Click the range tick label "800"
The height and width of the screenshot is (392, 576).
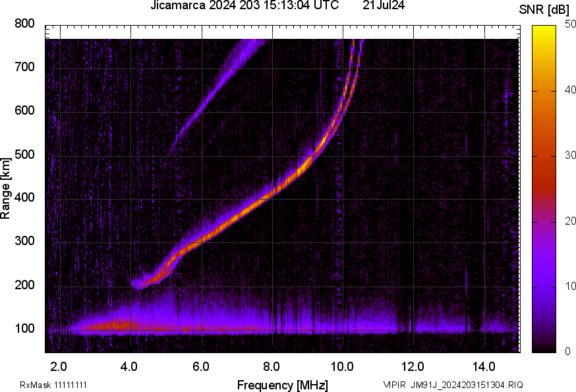tap(24, 24)
